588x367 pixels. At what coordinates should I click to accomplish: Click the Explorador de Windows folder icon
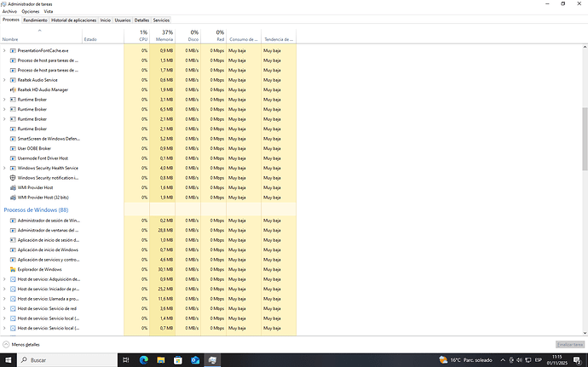pos(12,269)
